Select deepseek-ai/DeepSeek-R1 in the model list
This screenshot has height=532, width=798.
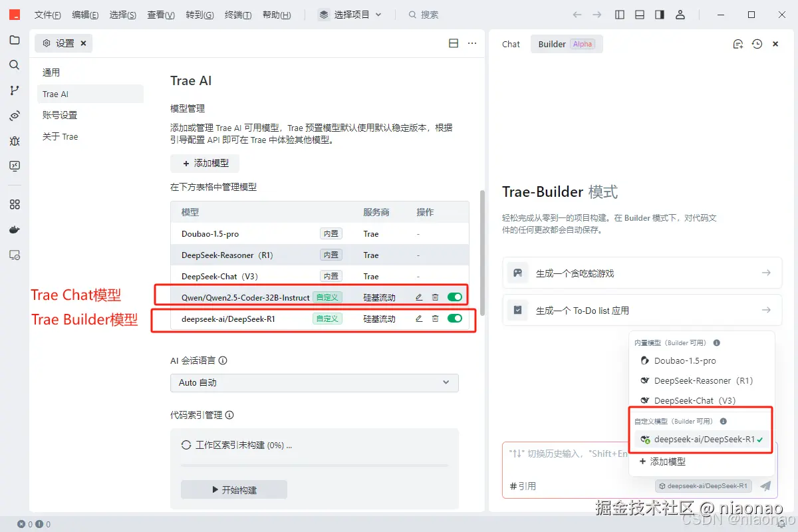pos(698,440)
